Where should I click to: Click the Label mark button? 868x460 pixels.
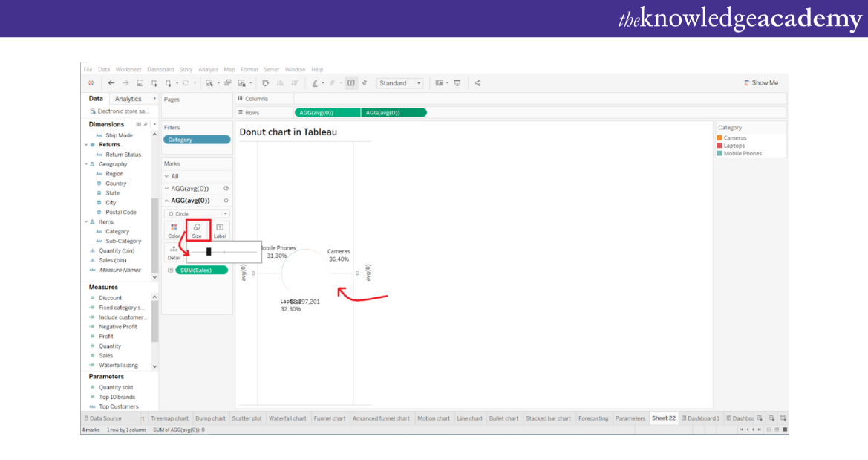click(220, 230)
